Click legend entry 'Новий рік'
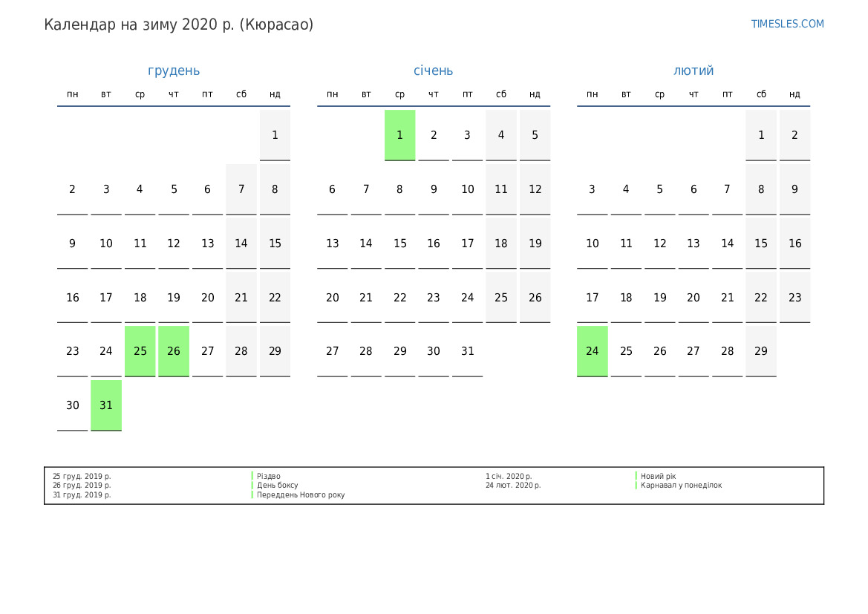 point(658,476)
